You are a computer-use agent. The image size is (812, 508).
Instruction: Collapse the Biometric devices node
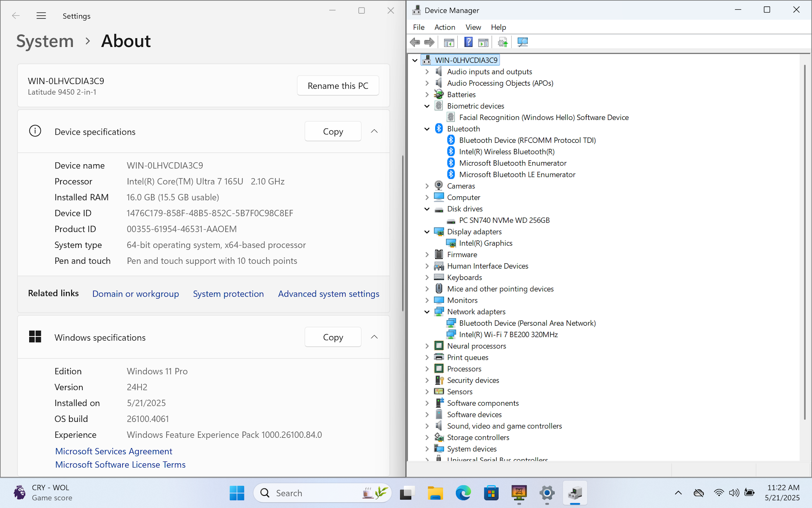pos(427,106)
